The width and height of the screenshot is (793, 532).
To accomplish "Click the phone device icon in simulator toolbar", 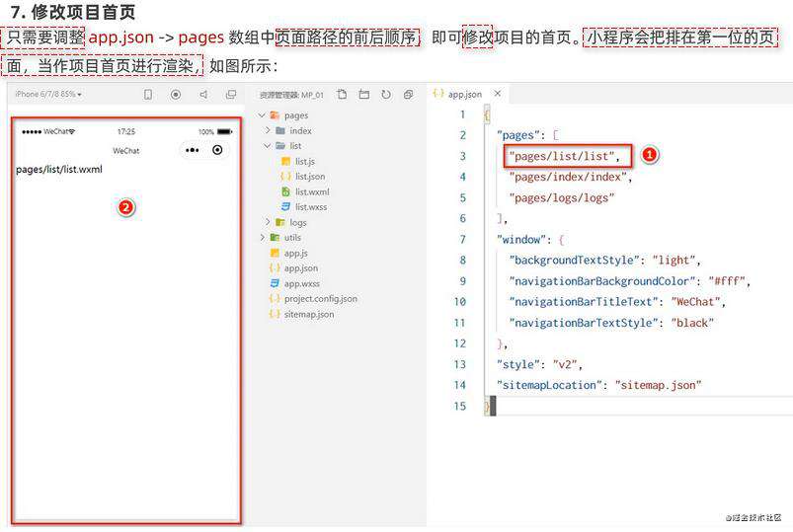I will 148,95.
